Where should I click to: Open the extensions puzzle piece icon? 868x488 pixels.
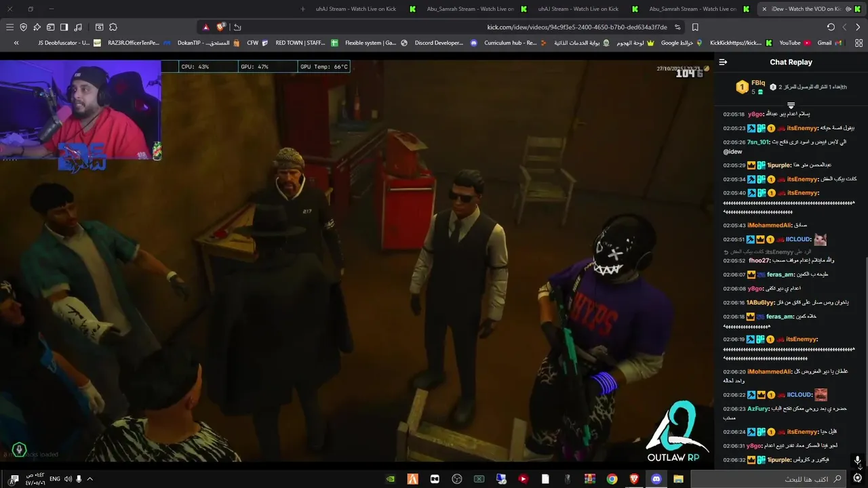coord(113,27)
